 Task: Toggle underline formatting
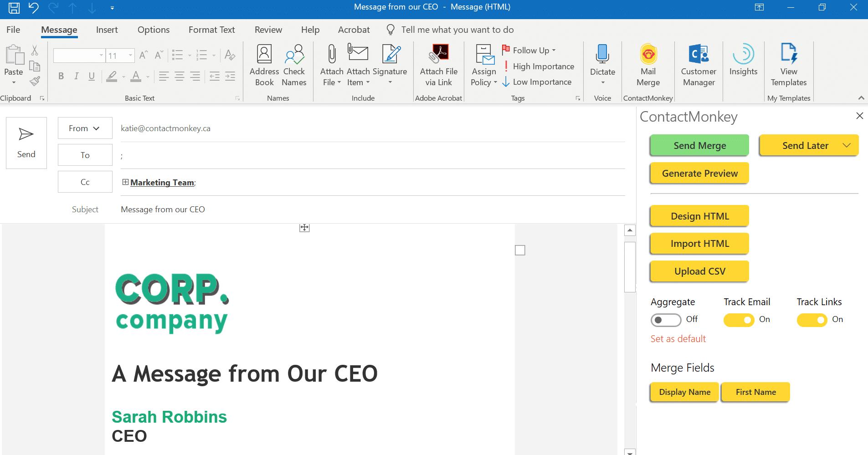tap(92, 76)
